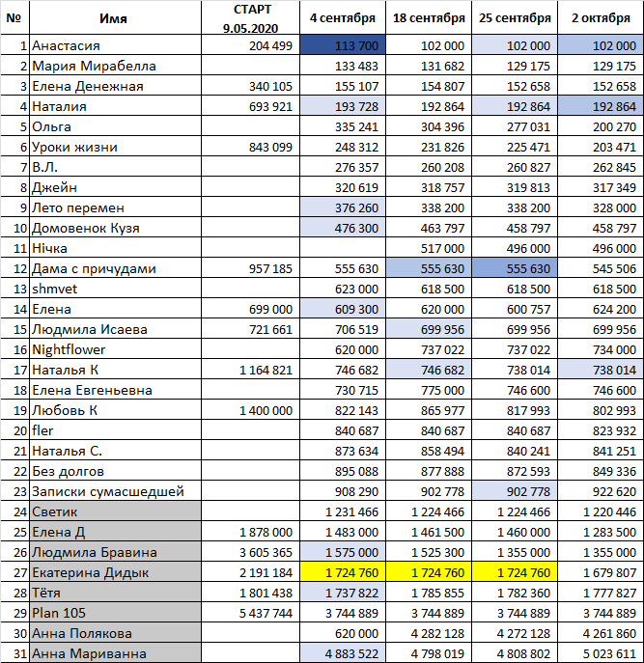The height and width of the screenshot is (663, 644).
Task: Click the cell '1 679 807'
Action: (x=601, y=572)
